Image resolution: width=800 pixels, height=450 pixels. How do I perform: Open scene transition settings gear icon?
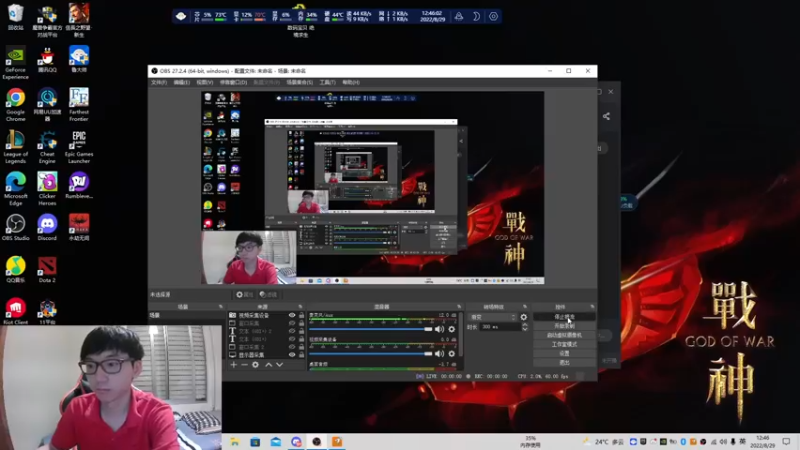523,317
